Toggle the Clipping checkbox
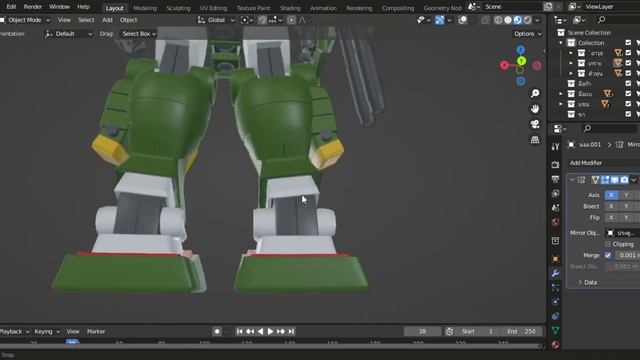 point(608,244)
